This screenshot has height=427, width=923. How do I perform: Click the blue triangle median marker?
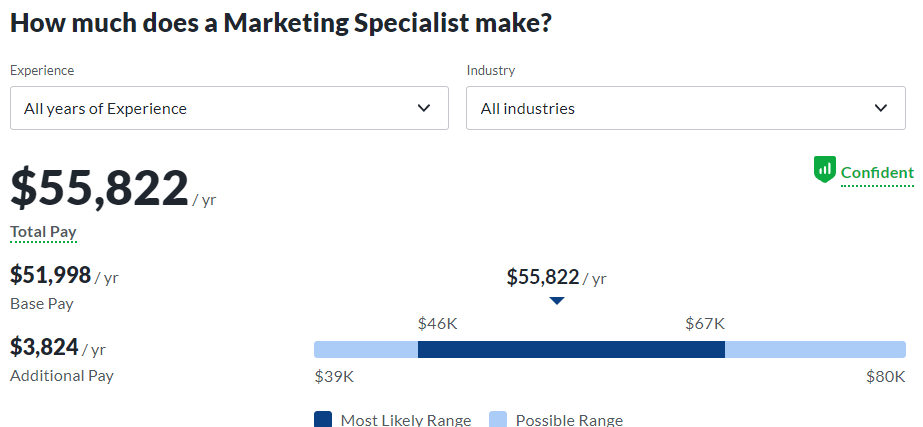(556, 300)
